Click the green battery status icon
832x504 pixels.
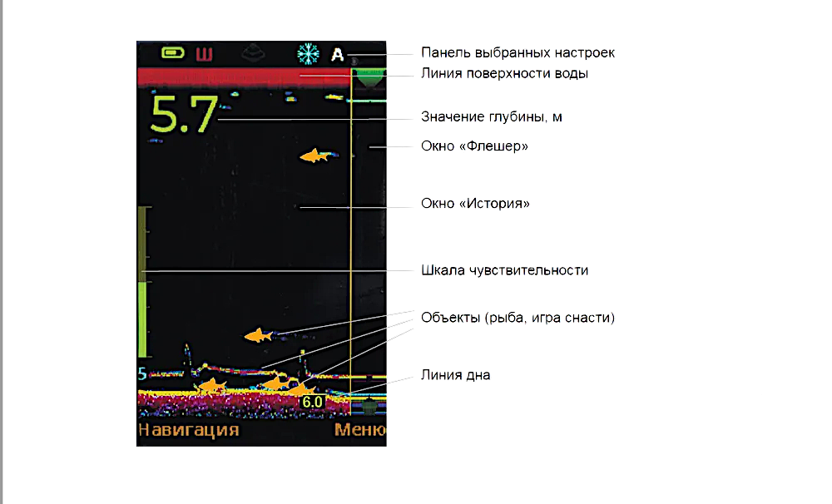[174, 55]
